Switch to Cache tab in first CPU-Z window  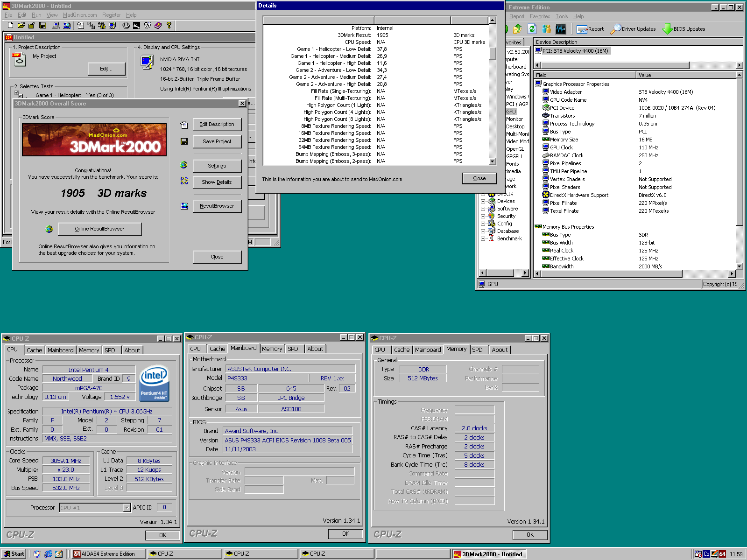click(x=34, y=350)
